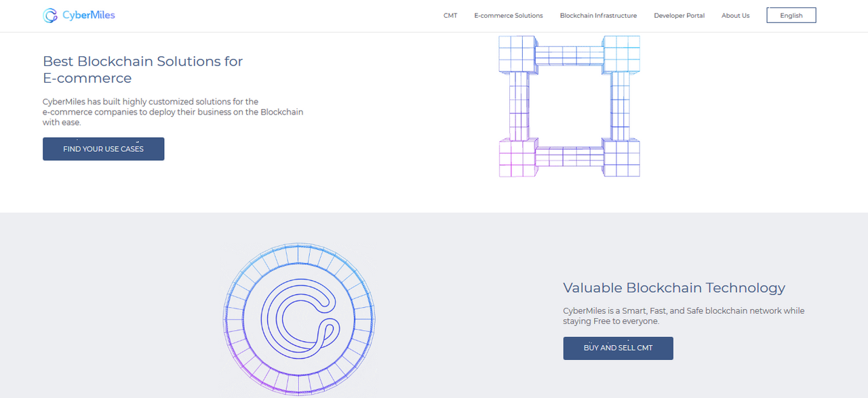
Task: Visit the About Us page
Action: coord(736,16)
